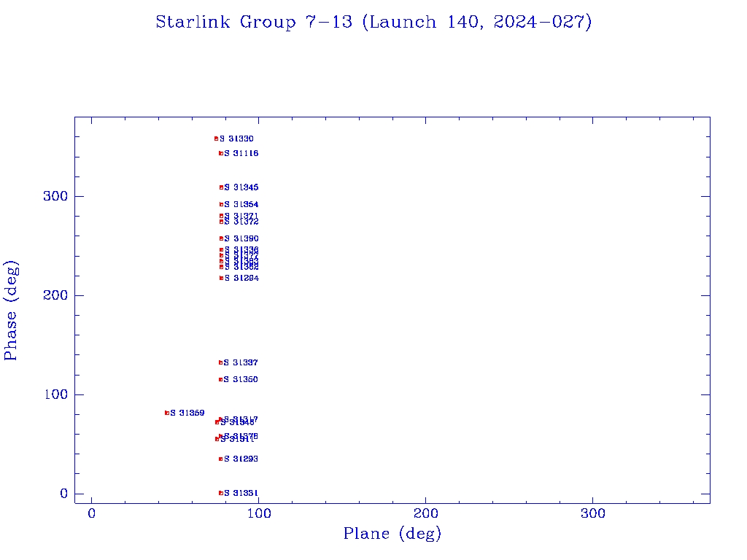Select the satellite label S 31331
Viewport: 747px width, 560px height.
(241, 494)
